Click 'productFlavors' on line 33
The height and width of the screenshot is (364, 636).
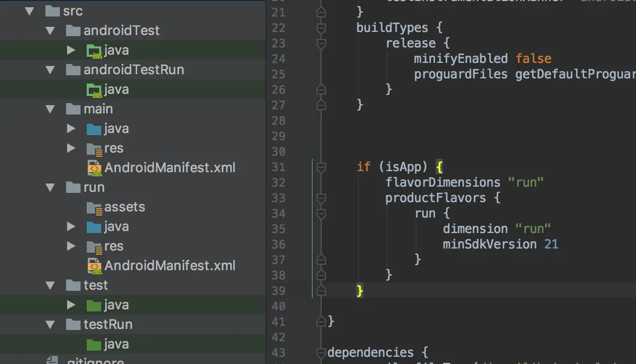(436, 197)
